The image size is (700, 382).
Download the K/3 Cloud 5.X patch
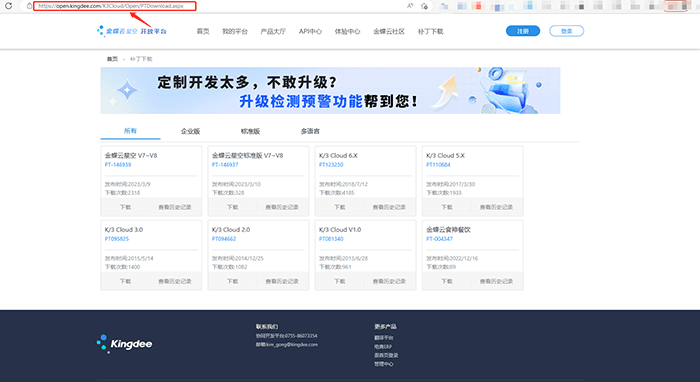(x=447, y=207)
